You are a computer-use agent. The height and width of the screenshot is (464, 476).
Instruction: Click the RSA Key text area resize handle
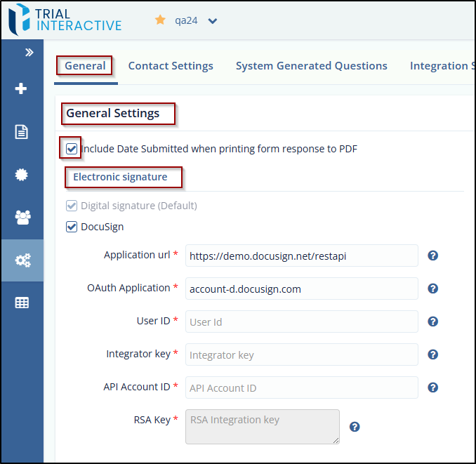(x=336, y=441)
